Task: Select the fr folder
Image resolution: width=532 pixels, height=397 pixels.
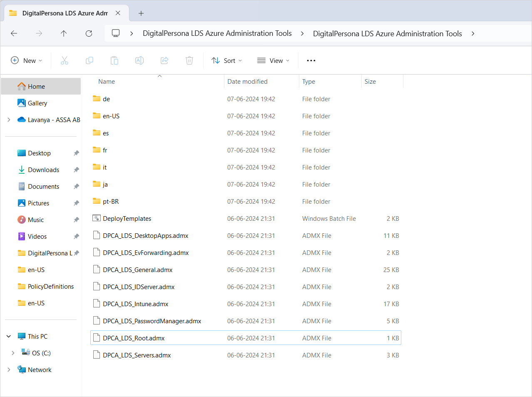Action: point(246,150)
